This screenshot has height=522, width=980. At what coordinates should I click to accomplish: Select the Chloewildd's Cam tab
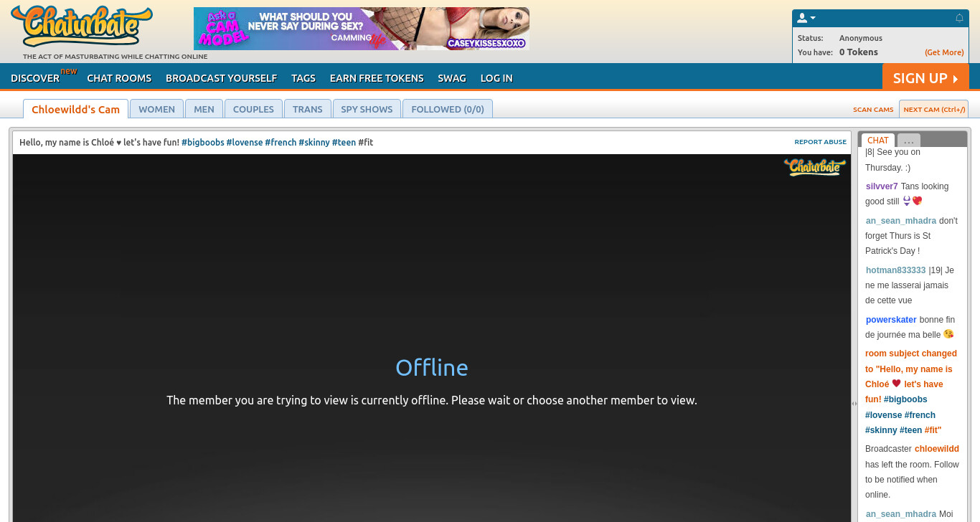(75, 109)
